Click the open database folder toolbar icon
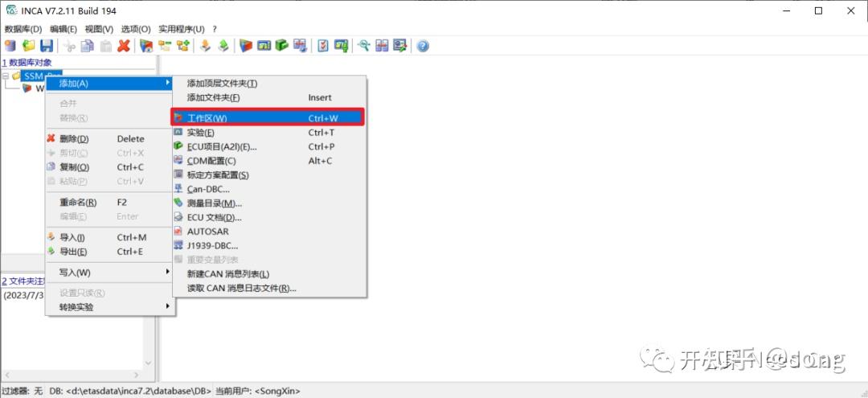 click(x=28, y=46)
